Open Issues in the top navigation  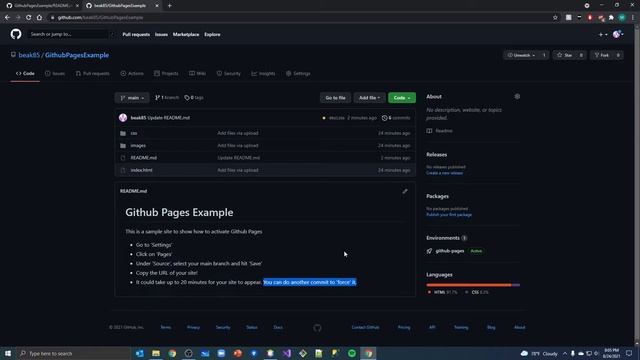[x=161, y=34]
